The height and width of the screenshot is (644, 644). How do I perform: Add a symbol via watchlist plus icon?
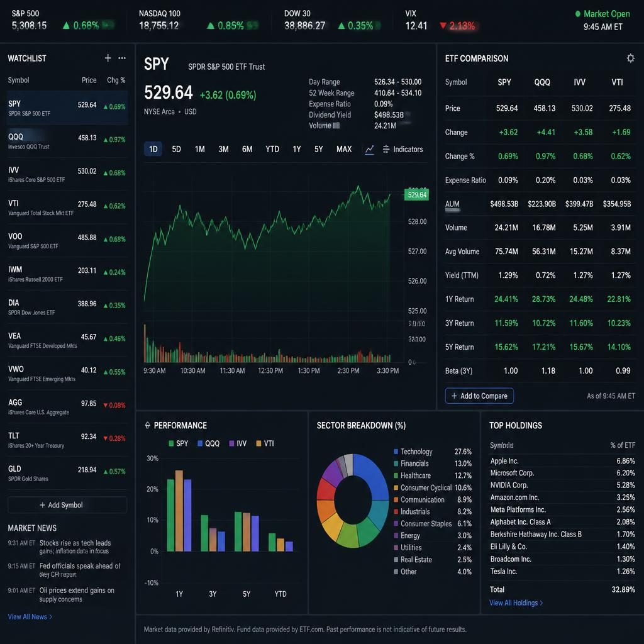pyautogui.click(x=108, y=58)
